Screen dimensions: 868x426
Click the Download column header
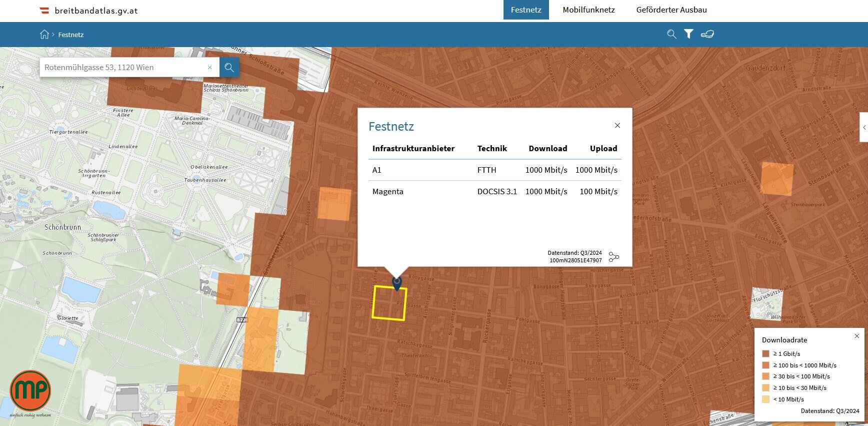[x=548, y=148]
